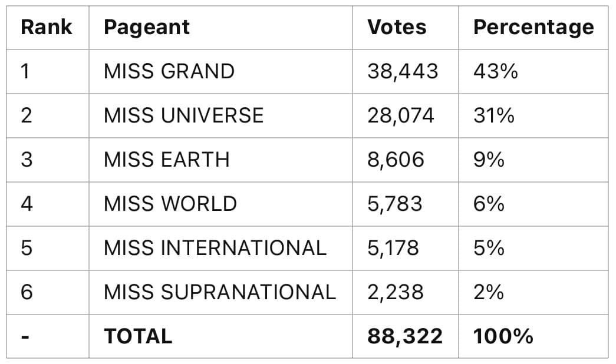This screenshot has height=364, width=616.
Task: Click the 100% total percentage cell
Action: (503, 336)
